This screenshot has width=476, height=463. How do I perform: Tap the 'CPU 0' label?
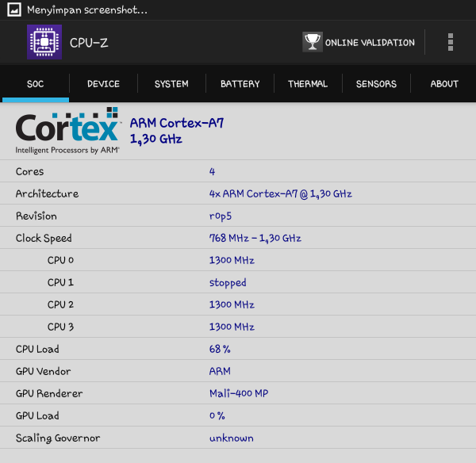pos(60,260)
